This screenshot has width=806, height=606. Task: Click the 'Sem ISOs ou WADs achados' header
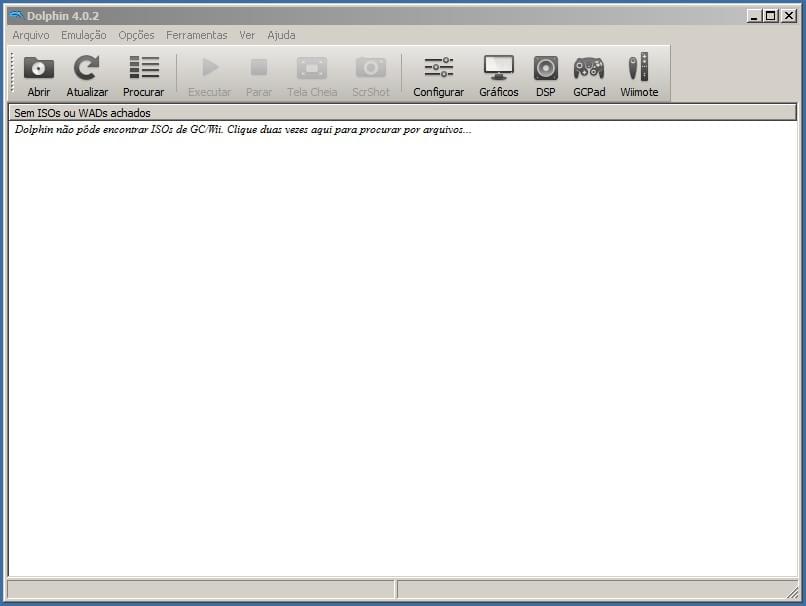coord(403,113)
